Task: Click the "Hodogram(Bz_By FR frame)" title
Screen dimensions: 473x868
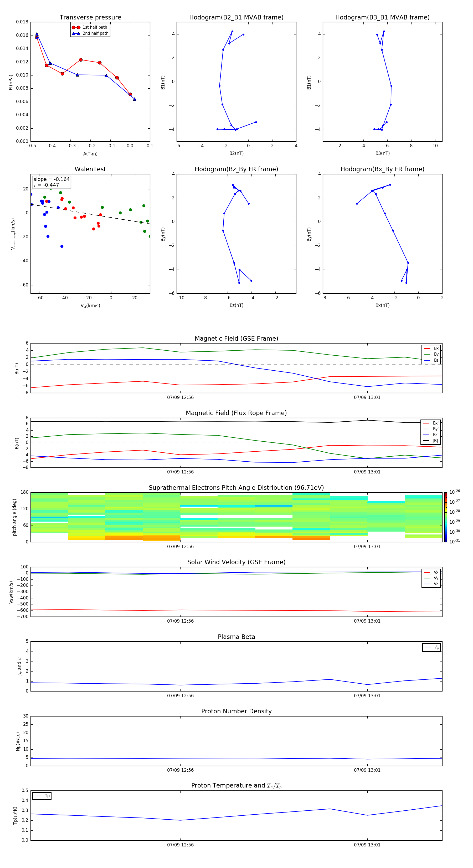Action: [236, 169]
